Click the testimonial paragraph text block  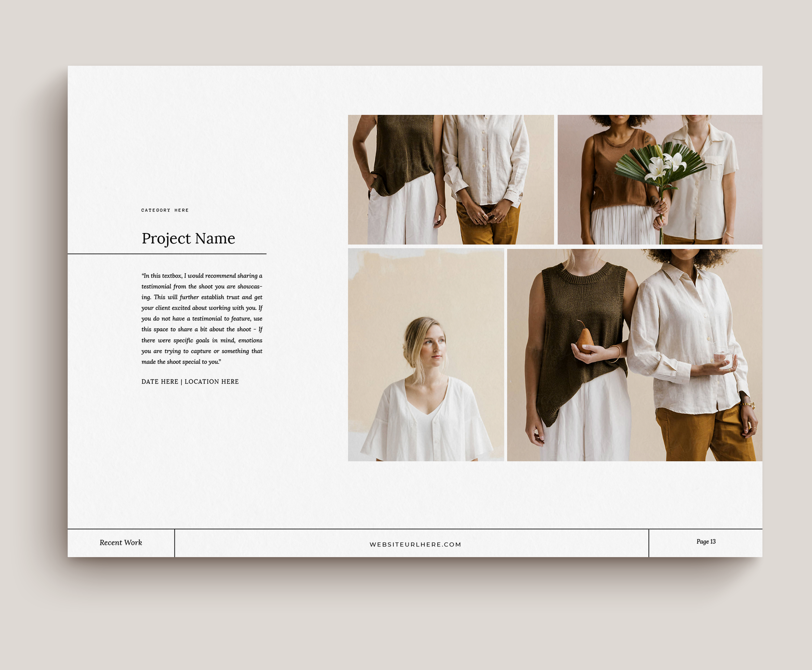(202, 318)
